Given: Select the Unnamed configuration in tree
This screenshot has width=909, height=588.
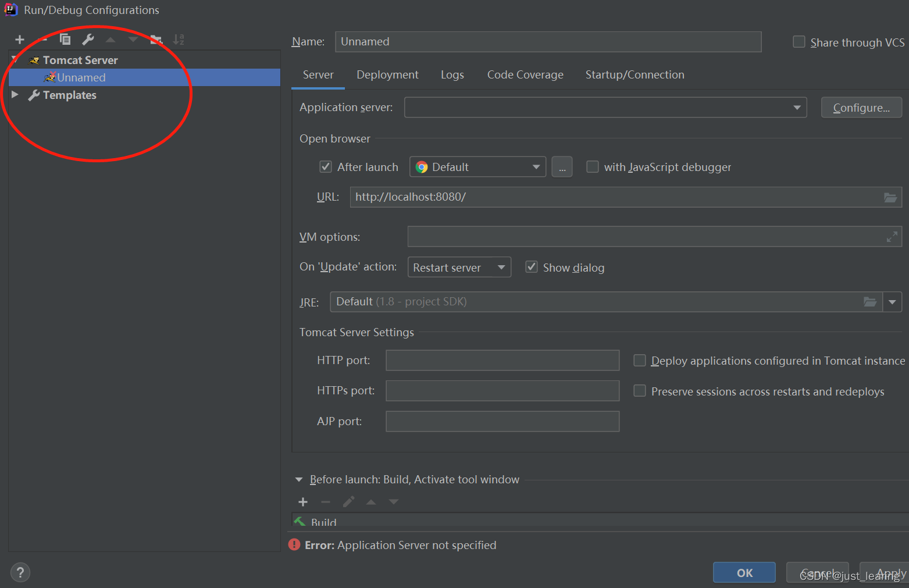Looking at the screenshot, I should pyautogui.click(x=144, y=77).
